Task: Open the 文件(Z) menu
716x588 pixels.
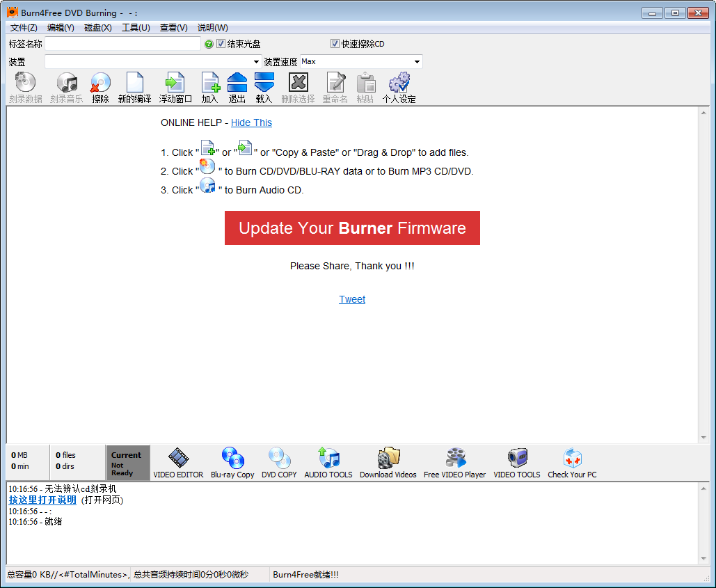Action: coord(24,27)
